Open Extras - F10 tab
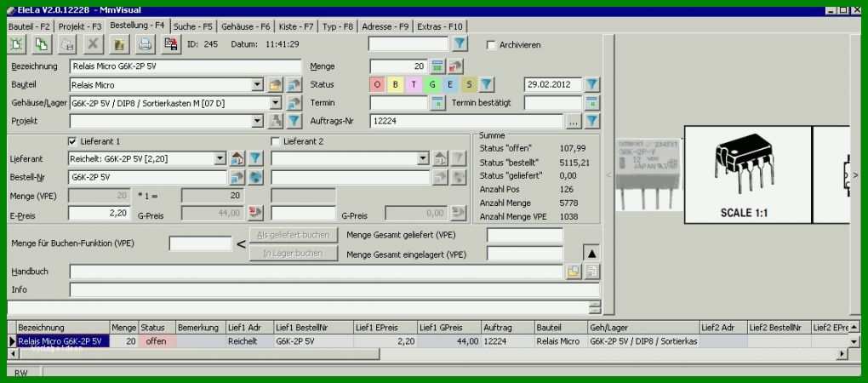 point(440,26)
